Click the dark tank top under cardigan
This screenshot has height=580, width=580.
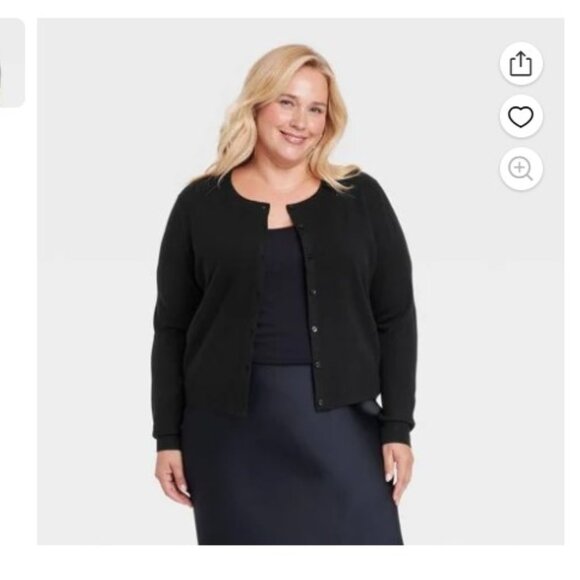click(x=281, y=296)
